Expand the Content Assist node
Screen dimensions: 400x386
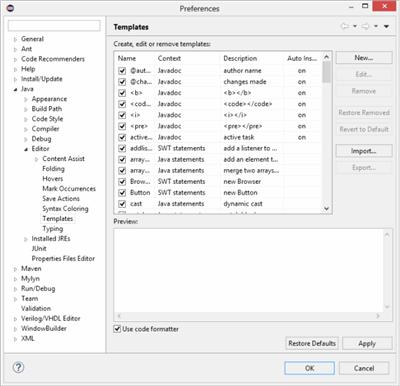coord(37,159)
